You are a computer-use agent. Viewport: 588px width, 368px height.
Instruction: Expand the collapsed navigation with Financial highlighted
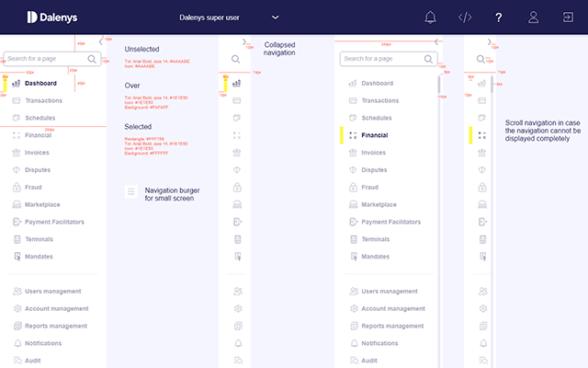(x=489, y=41)
